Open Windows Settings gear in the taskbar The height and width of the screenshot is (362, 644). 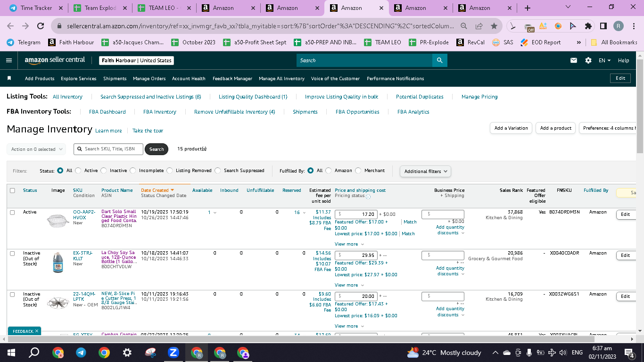(x=127, y=353)
